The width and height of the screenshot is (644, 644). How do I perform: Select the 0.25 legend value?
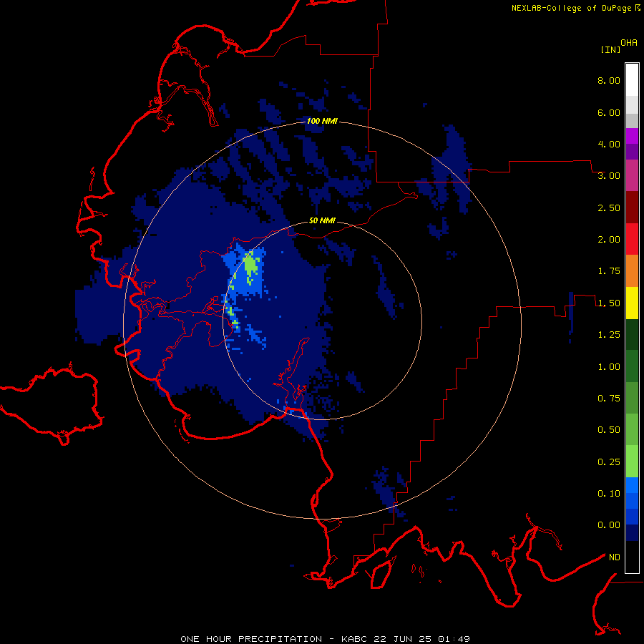[x=609, y=462]
